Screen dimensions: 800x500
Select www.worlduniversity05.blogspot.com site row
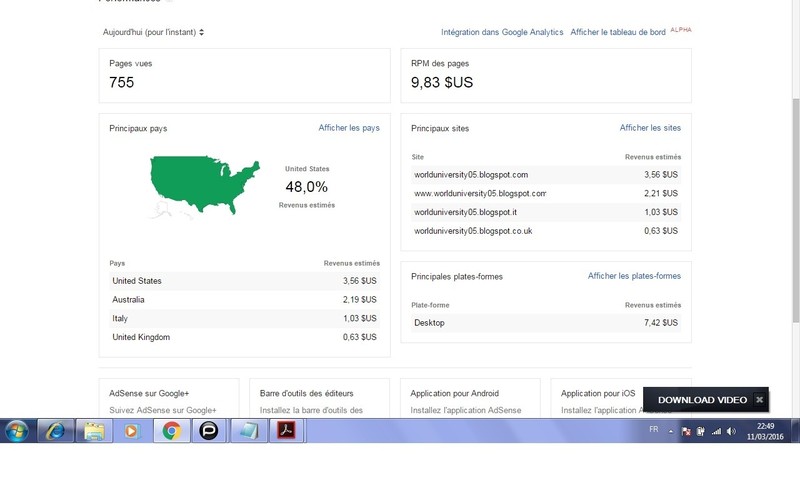546,194
